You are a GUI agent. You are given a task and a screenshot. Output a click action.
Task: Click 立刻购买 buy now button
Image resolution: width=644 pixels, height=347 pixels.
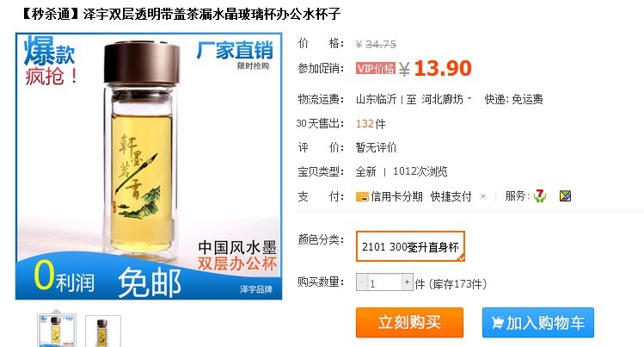(409, 322)
